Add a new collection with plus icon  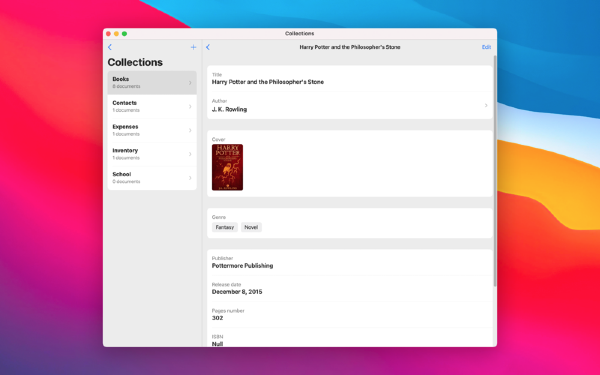[193, 47]
